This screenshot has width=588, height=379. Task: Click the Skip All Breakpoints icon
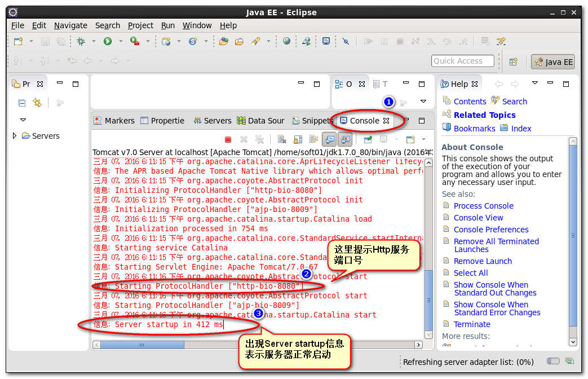click(x=346, y=41)
